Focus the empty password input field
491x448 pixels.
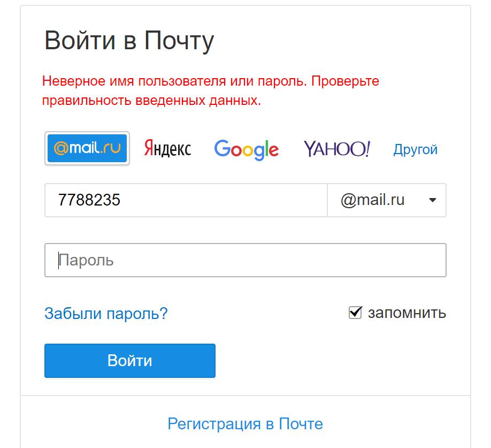[245, 261]
